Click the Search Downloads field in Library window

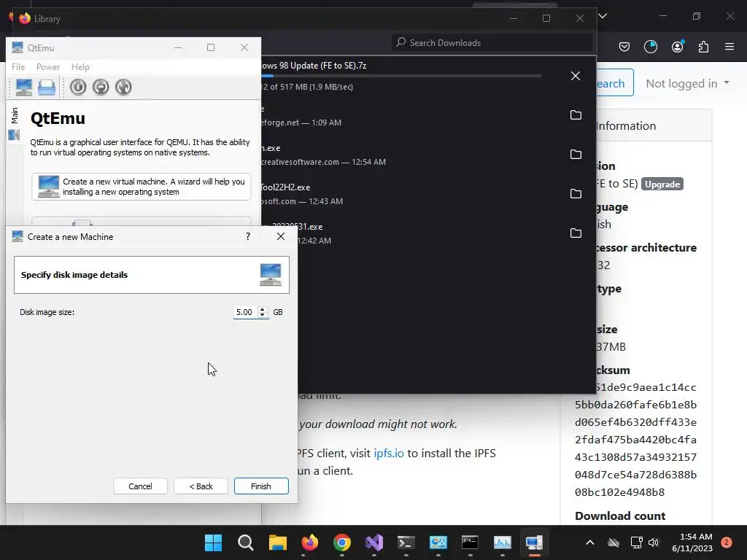click(x=491, y=43)
